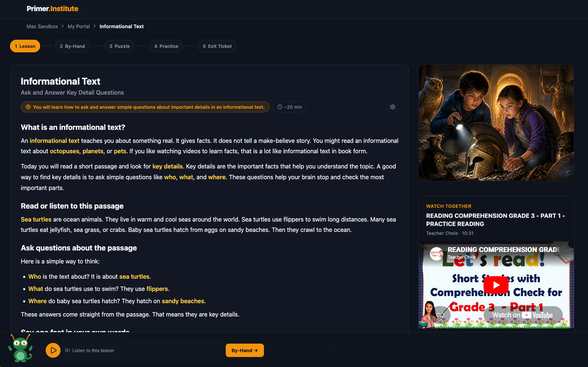This screenshot has width=588, height=367.
Task: Click highlighted "what" in the key details paragraph
Action: click(186, 177)
